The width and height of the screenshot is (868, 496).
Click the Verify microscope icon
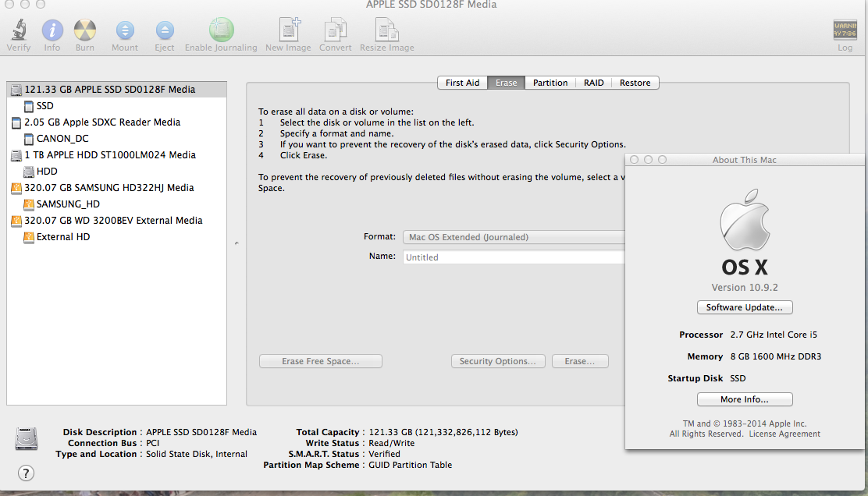pos(19,30)
